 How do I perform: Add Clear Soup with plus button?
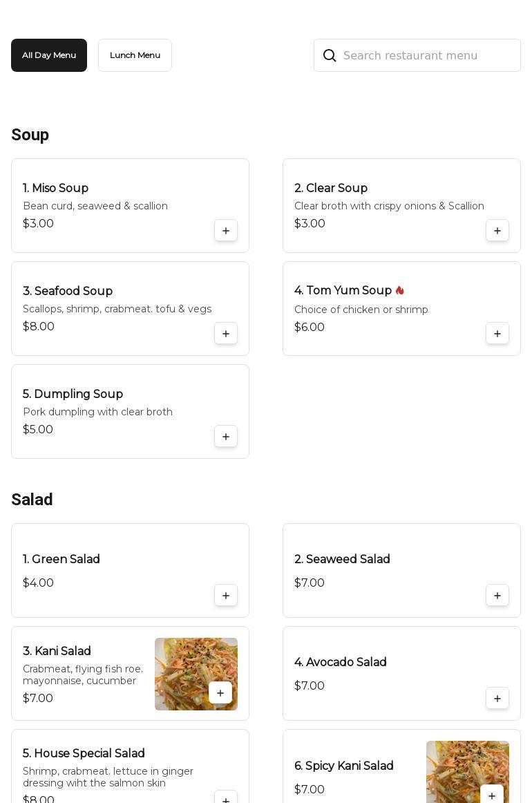pyautogui.click(x=497, y=231)
